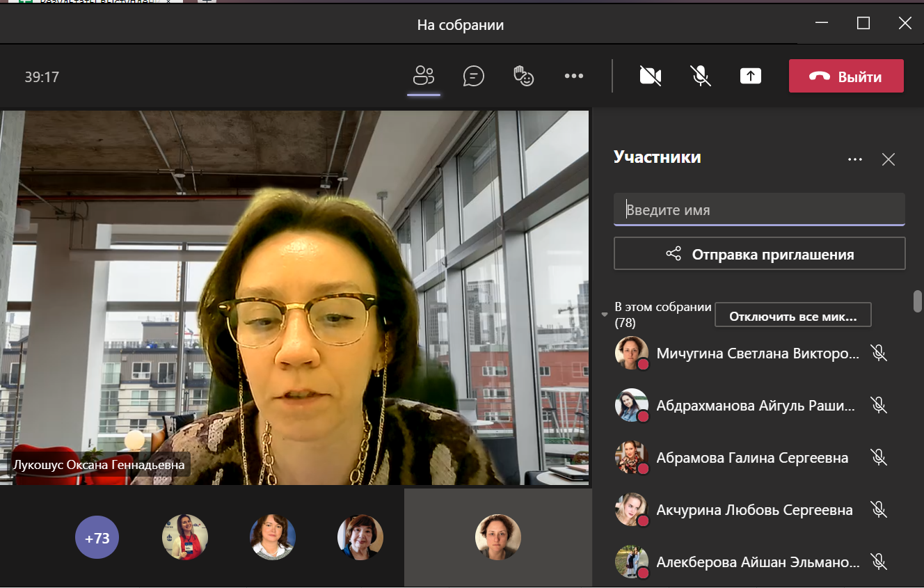Image resolution: width=924 pixels, height=588 pixels.
Task: Toggle the show participants icon
Action: [x=423, y=76]
